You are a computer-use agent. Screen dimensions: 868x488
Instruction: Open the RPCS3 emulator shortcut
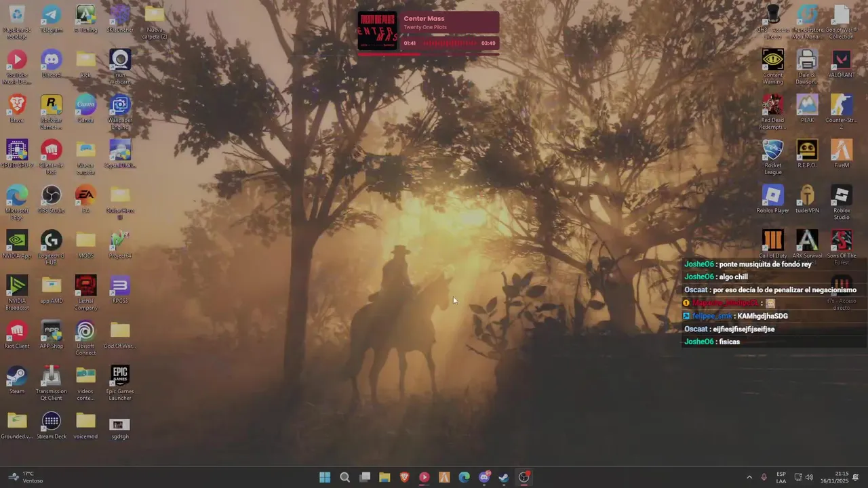pyautogui.click(x=120, y=290)
